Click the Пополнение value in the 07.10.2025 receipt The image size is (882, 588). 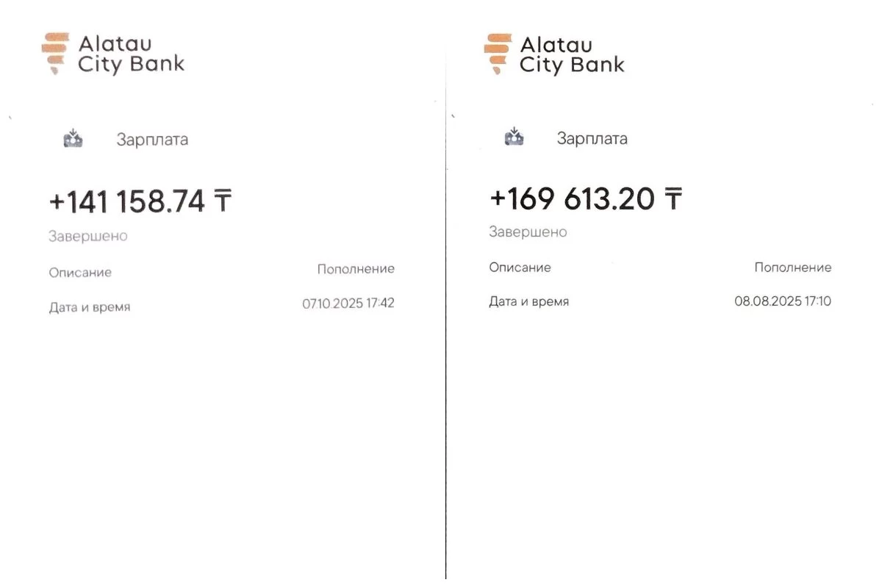(x=356, y=269)
